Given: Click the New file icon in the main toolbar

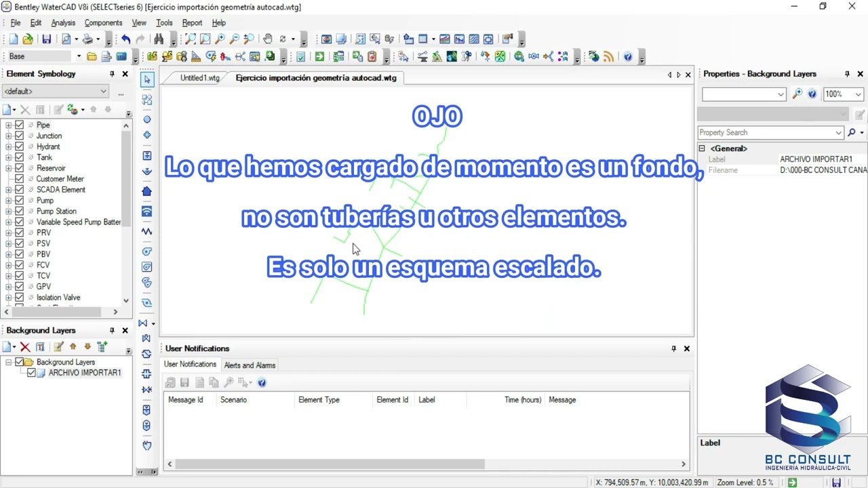Looking at the screenshot, I should (14, 39).
